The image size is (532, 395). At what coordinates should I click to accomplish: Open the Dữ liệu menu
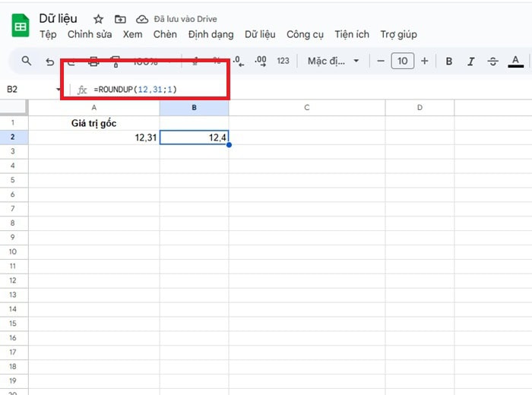260,35
